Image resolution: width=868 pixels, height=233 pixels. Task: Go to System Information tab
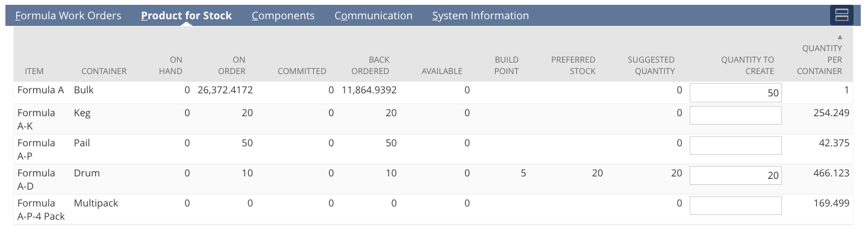pyautogui.click(x=481, y=16)
